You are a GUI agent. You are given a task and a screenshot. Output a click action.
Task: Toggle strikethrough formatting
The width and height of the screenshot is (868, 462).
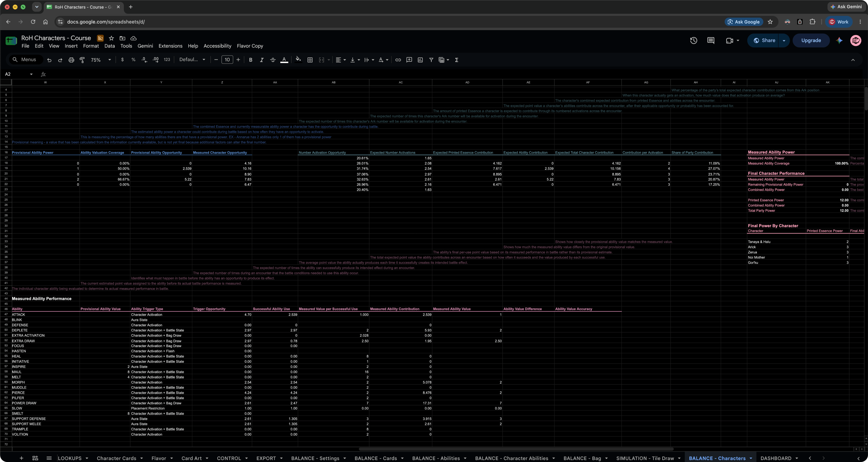tap(273, 60)
